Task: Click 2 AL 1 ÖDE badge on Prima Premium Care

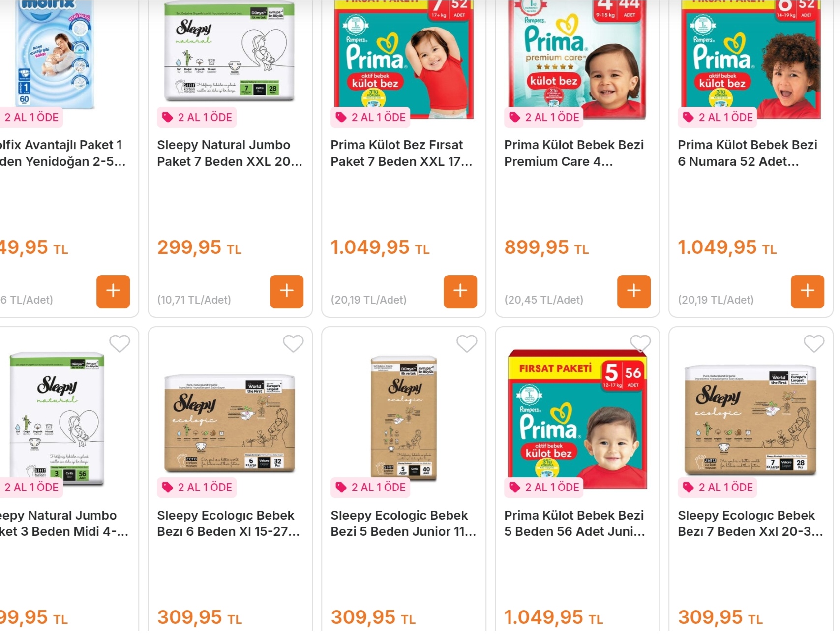Action: coord(544,117)
